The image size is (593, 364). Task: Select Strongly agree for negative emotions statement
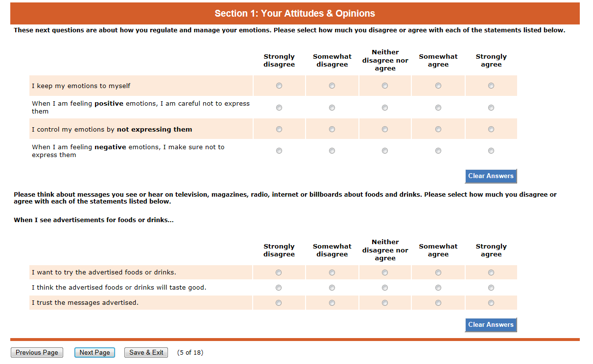(x=491, y=151)
